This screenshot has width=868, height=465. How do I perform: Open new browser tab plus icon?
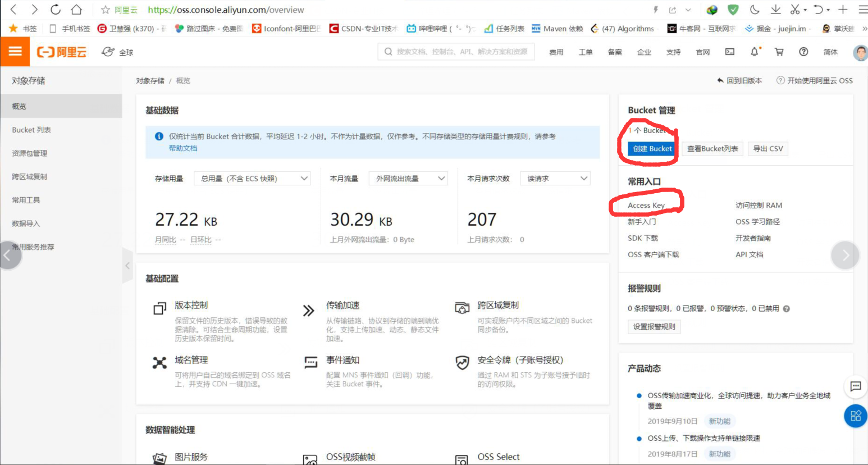click(x=843, y=10)
